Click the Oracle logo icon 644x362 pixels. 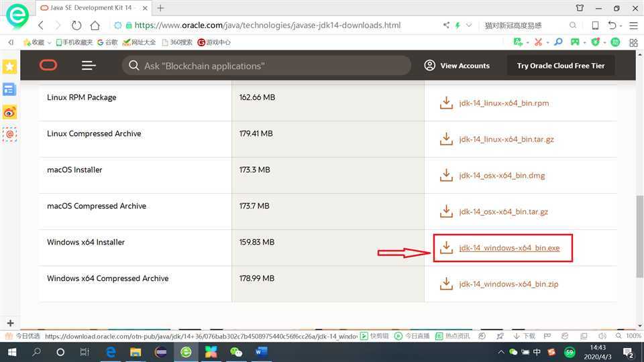[48, 65]
